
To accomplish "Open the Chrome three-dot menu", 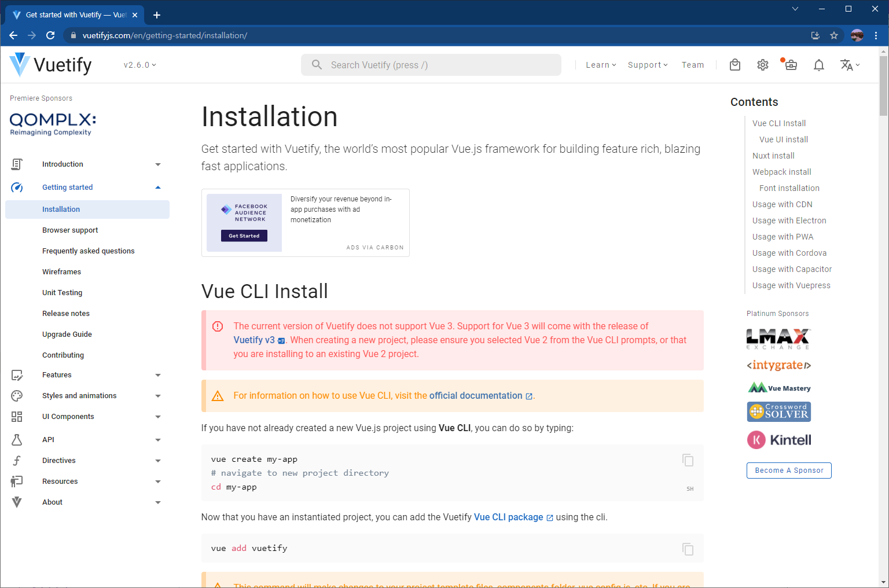I will coord(876,35).
